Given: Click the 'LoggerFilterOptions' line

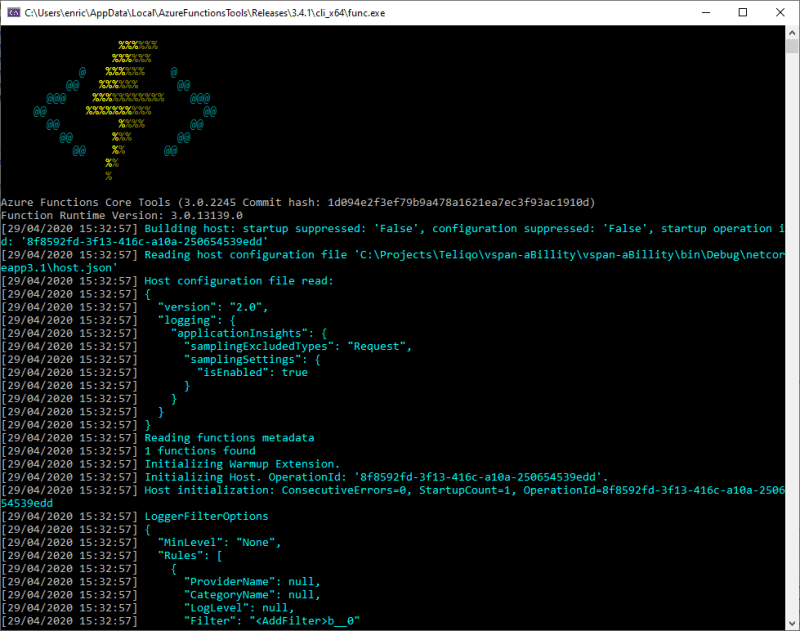Looking at the screenshot, I should pos(135,516).
